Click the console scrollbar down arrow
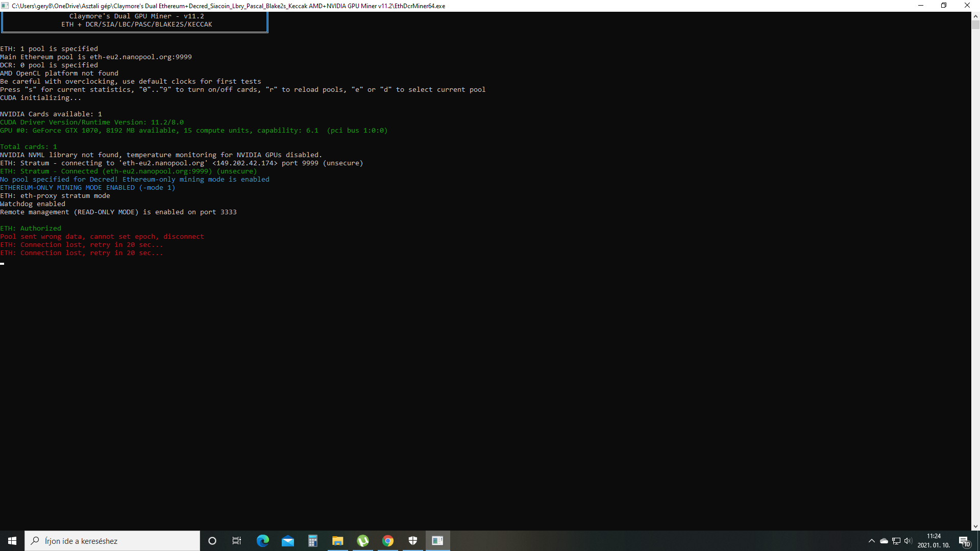The image size is (980, 551). tap(975, 527)
